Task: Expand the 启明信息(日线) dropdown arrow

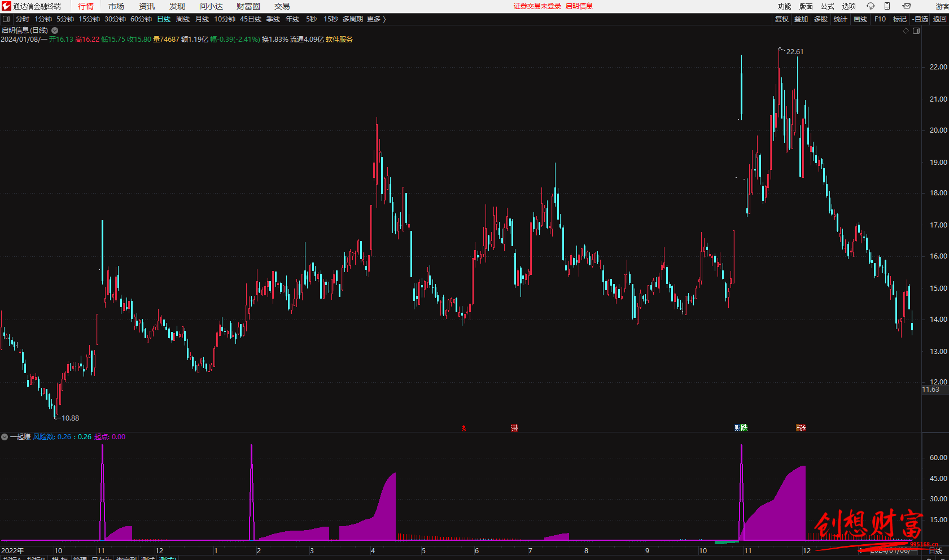Action: click(55, 30)
